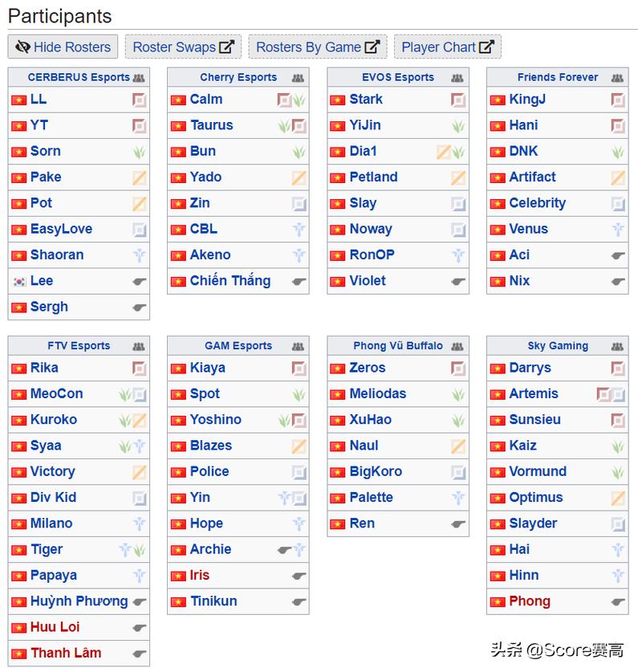The width and height of the screenshot is (638, 672).
Task: Click team icon next to CERBERUS Esports
Action: coord(140,78)
